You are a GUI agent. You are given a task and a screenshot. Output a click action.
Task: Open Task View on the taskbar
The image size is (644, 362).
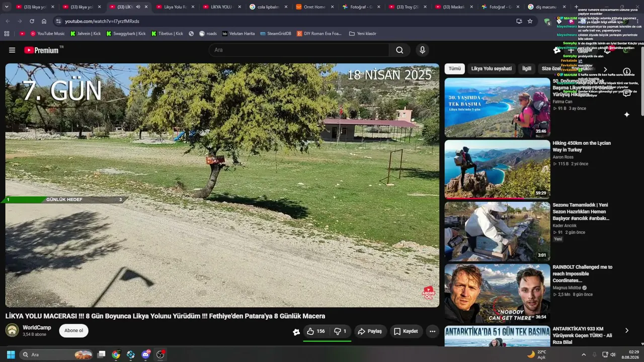tap(101, 354)
